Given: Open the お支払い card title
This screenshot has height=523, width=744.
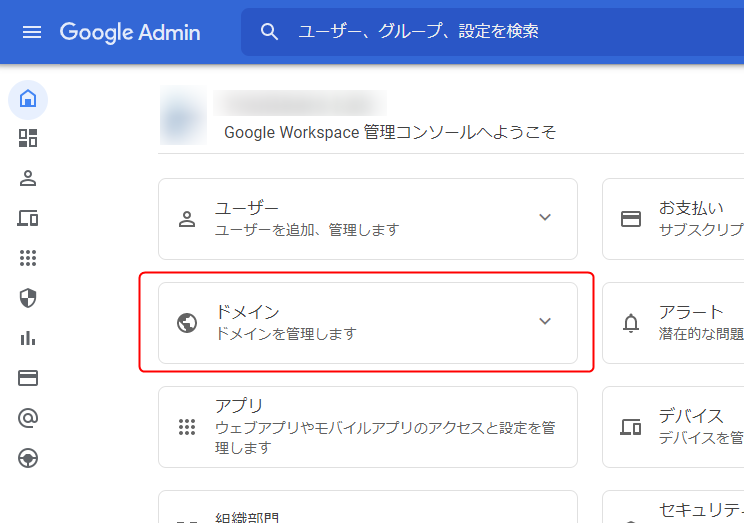Looking at the screenshot, I should [x=691, y=208].
